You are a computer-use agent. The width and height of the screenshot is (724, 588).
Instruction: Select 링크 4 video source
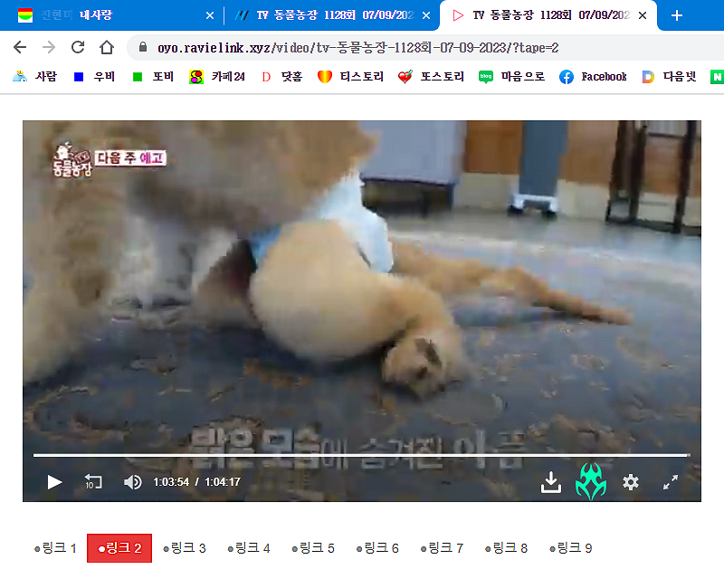(x=248, y=548)
